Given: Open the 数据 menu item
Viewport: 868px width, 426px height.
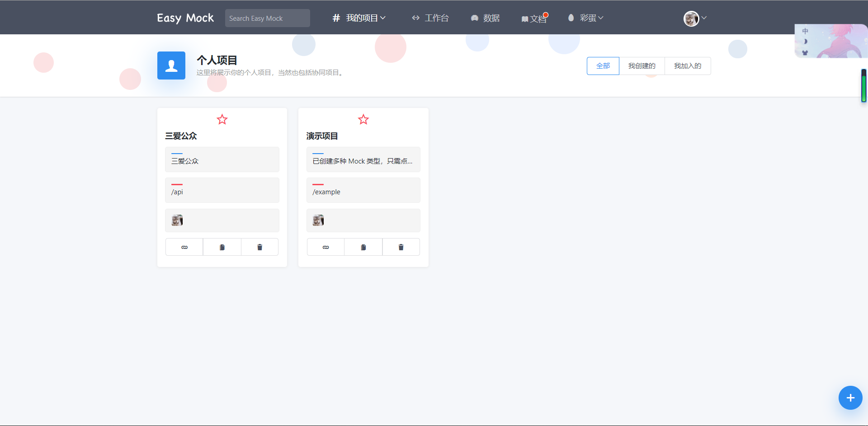Looking at the screenshot, I should click(x=485, y=18).
